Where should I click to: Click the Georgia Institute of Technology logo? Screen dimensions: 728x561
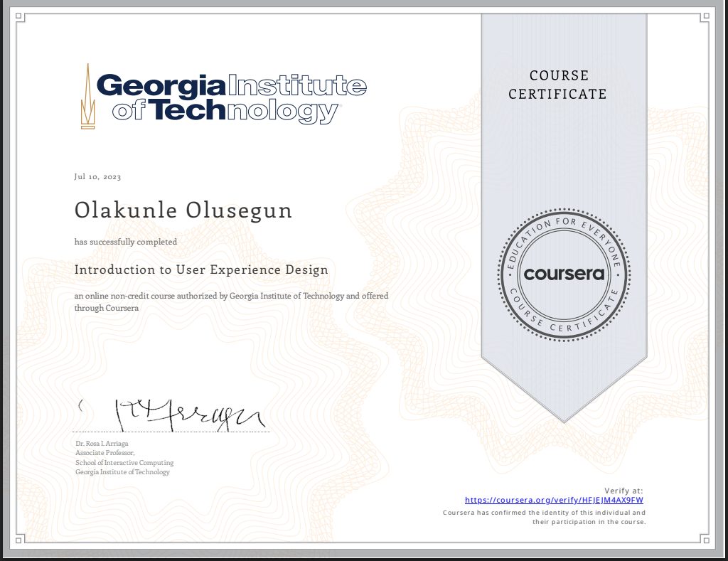pos(224,96)
